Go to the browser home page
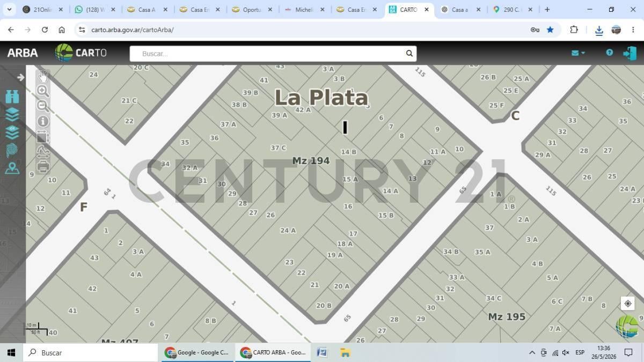Screen dimensions: 644x362 pyautogui.click(x=62, y=30)
